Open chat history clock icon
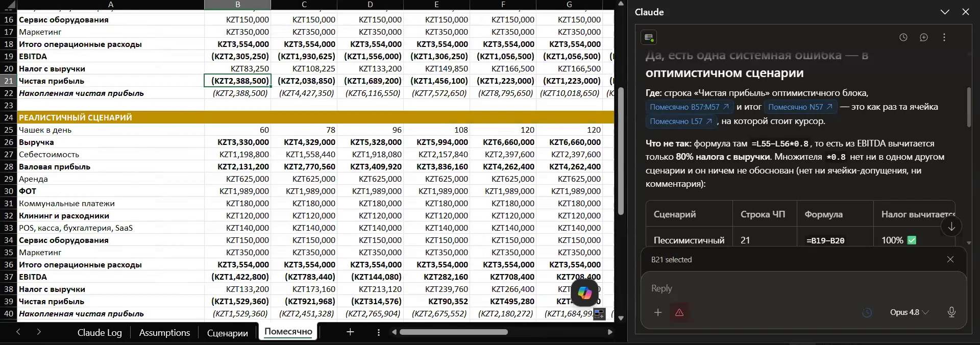This screenshot has width=980, height=345. tap(903, 37)
